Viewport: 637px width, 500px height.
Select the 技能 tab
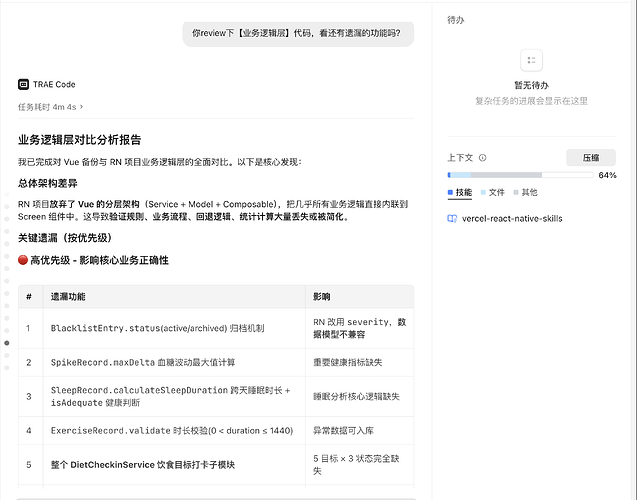click(460, 193)
